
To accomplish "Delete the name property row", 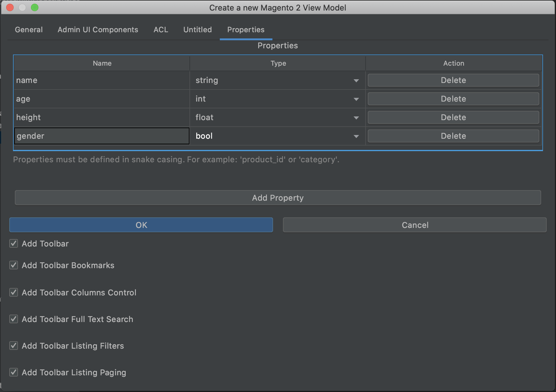I will point(453,81).
